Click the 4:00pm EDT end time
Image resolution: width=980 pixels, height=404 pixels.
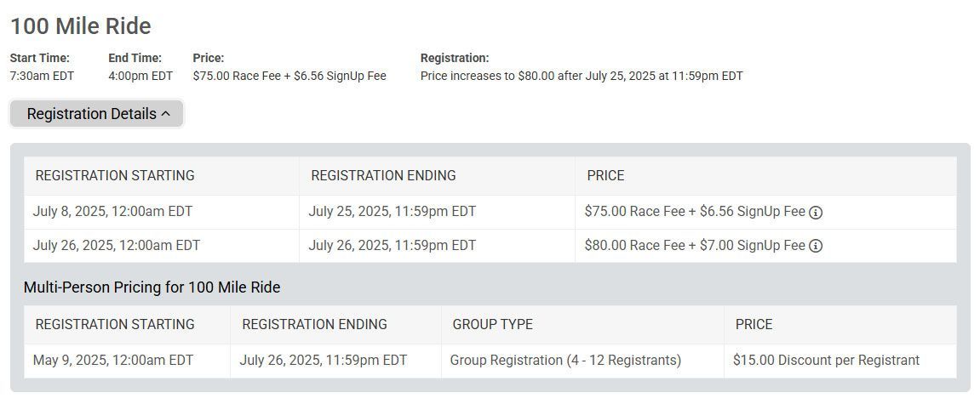pos(140,77)
